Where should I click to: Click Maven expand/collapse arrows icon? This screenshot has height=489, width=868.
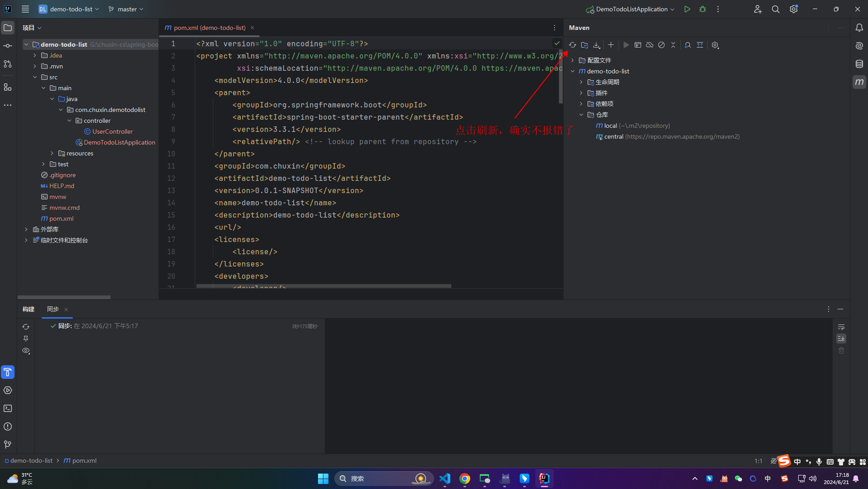673,45
